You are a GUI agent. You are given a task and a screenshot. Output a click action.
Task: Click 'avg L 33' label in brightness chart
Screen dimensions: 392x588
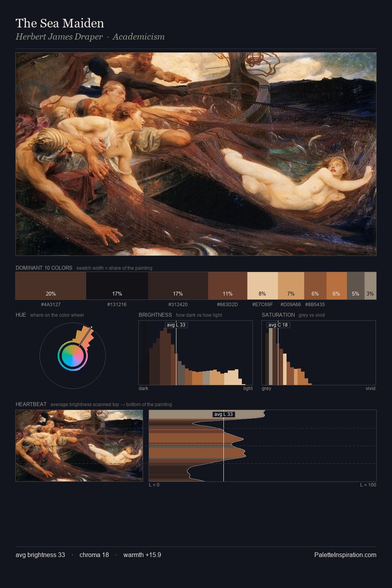coord(176,325)
